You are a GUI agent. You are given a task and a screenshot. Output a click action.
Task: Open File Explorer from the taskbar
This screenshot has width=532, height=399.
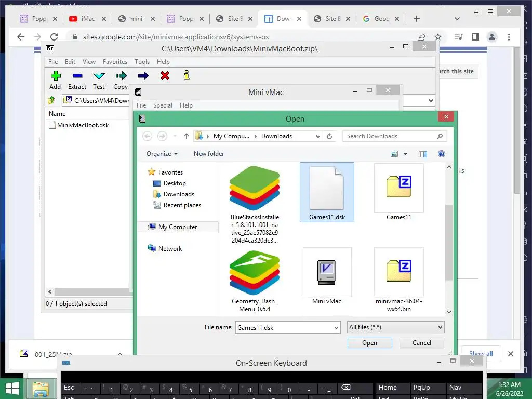pos(41,389)
